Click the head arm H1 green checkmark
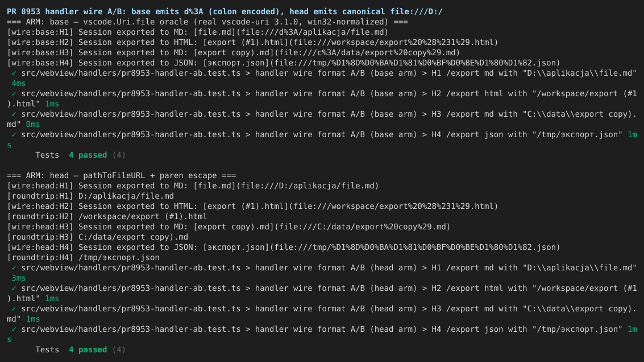 [14, 268]
